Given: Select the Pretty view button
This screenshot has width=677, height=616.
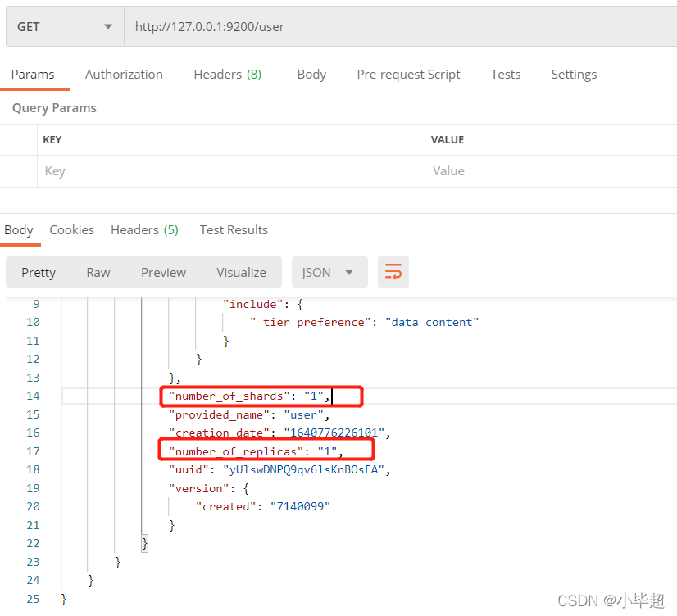Looking at the screenshot, I should (39, 272).
